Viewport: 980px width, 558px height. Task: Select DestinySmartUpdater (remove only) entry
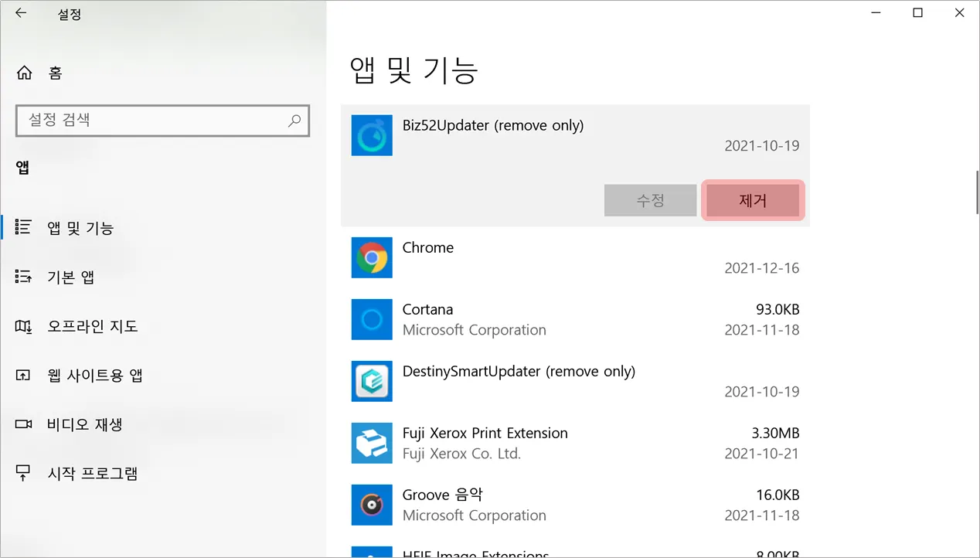coord(575,381)
